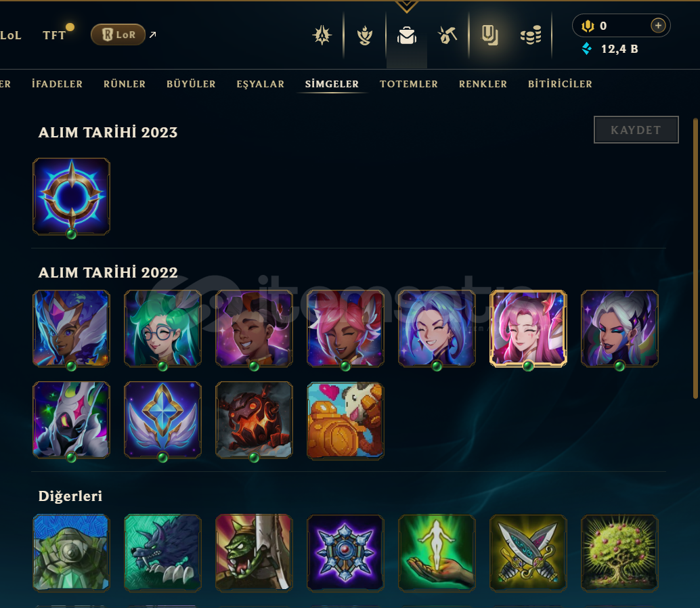Select the highlighted pink-haired Star Guardian icon
The width and height of the screenshot is (700, 608).
tap(528, 328)
